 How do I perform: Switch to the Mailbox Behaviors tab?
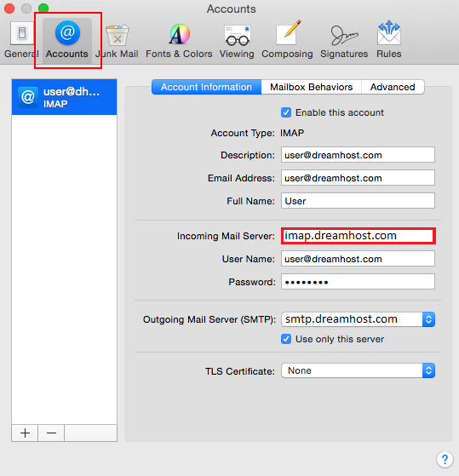311,87
